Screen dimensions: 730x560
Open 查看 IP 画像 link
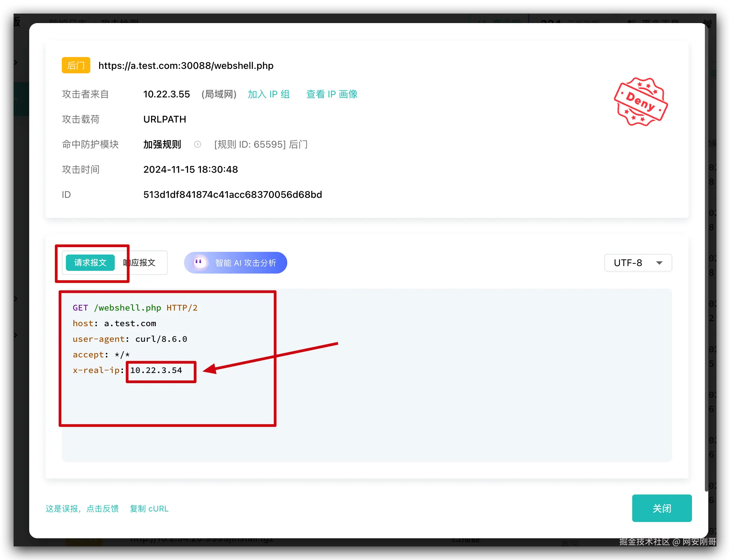332,94
